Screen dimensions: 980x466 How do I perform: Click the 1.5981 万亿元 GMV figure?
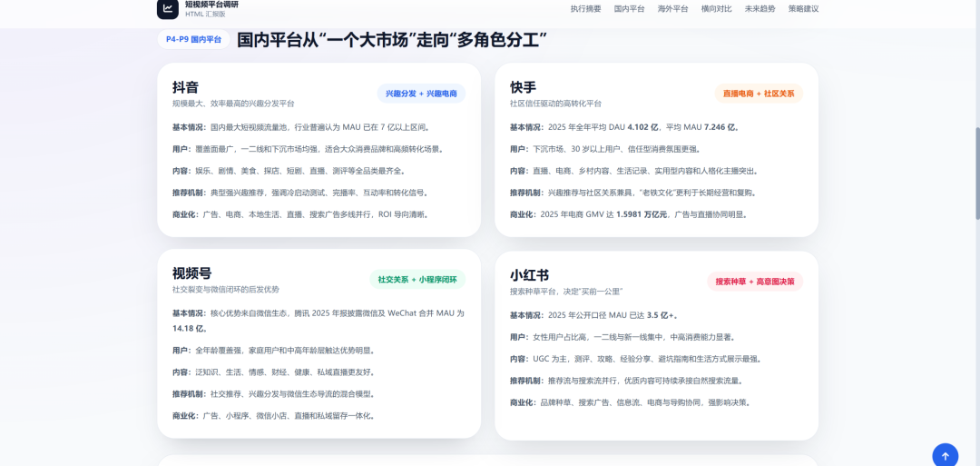pos(642,213)
